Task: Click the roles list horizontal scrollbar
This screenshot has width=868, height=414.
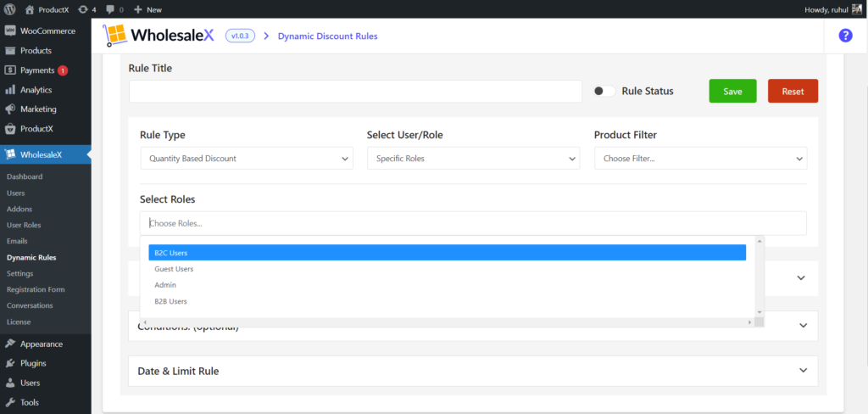Action: click(448, 322)
